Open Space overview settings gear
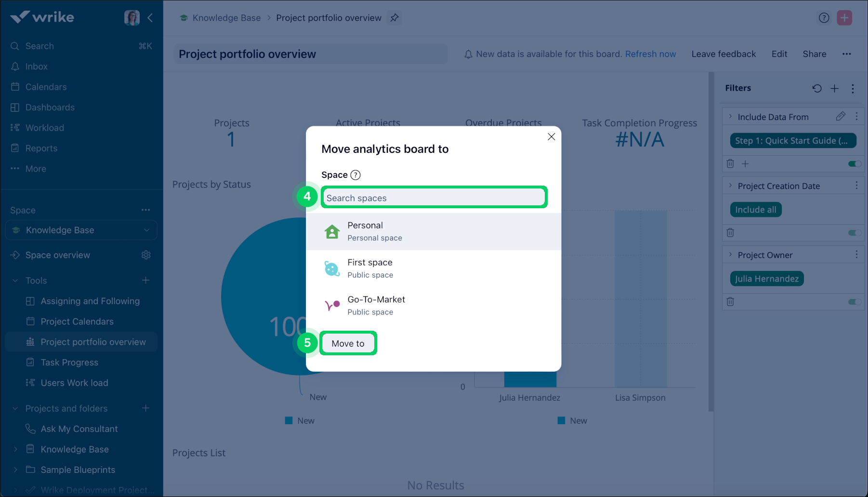868x497 pixels. coord(146,255)
